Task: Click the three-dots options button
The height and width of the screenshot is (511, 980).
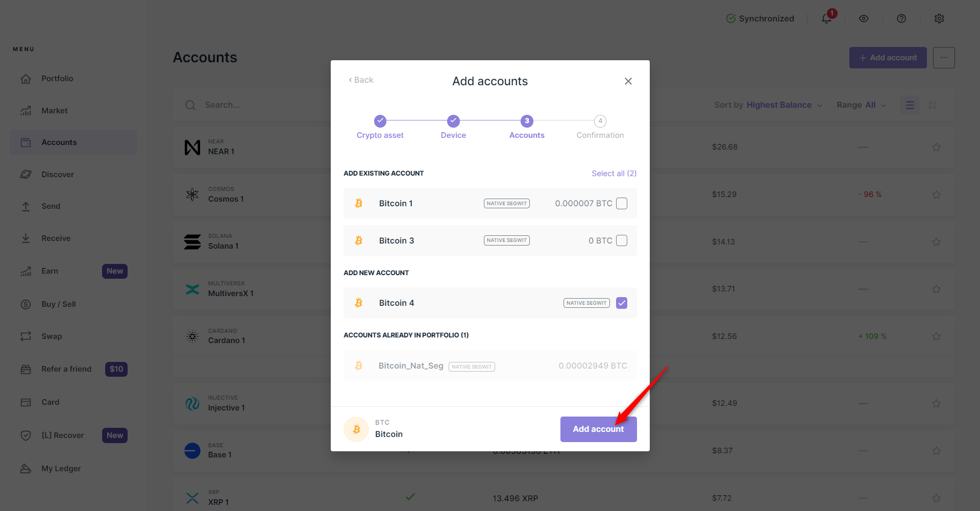Action: coord(944,58)
